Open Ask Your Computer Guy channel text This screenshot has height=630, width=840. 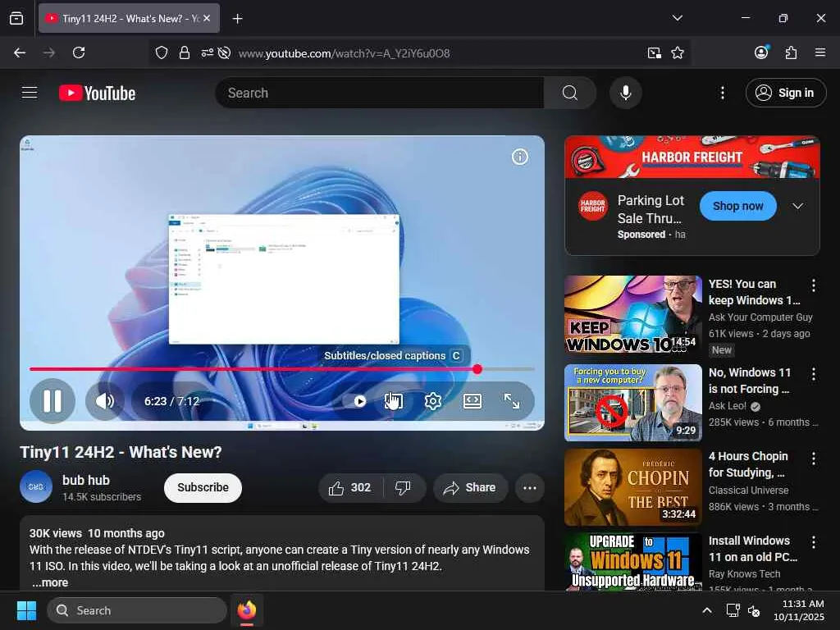760,317
